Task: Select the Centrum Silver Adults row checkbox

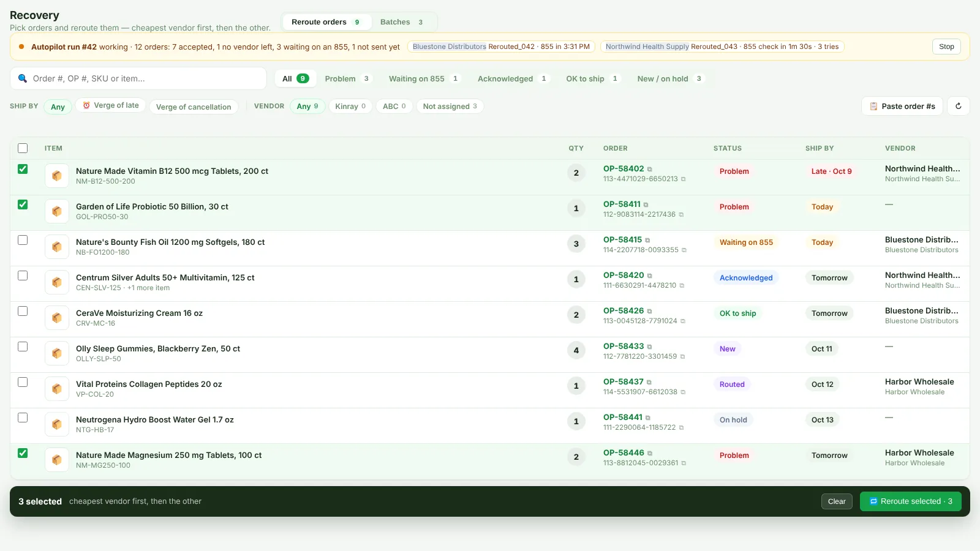Action: 23,275
